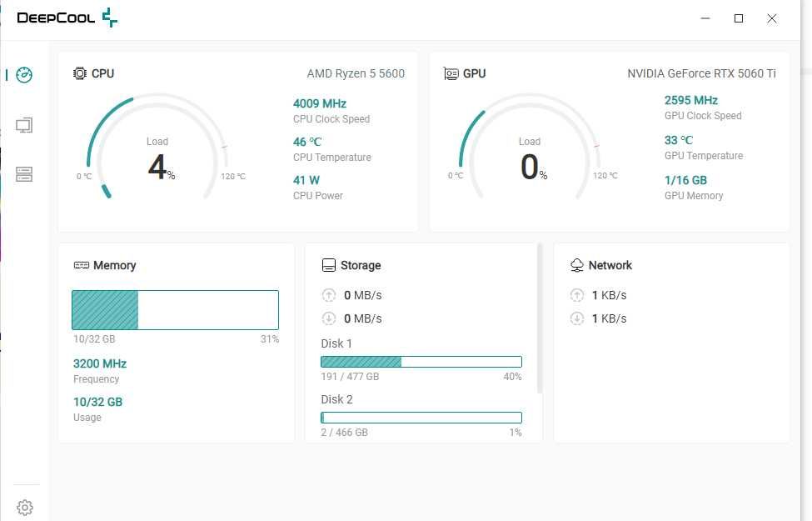Click the '1/16 GB' GPU memory value
The height and width of the screenshot is (521, 812).
685,180
